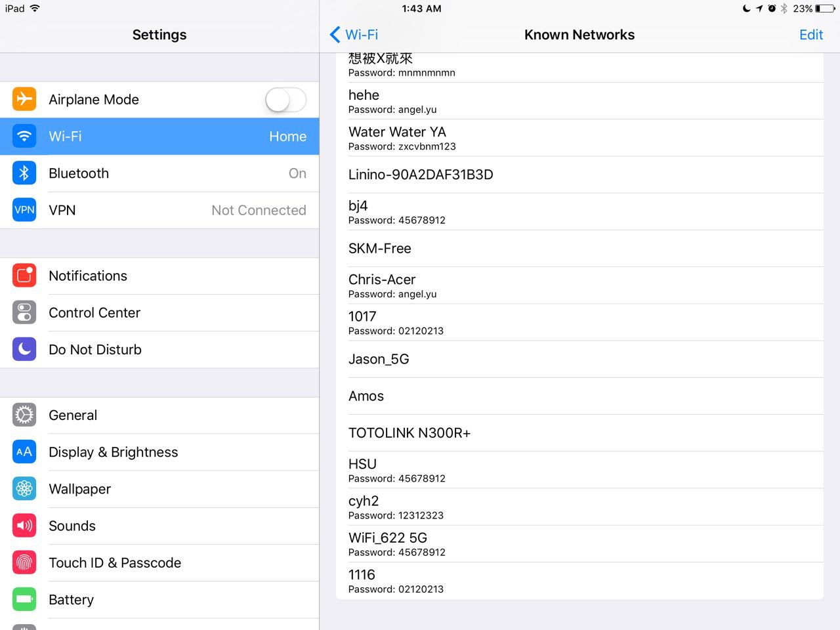
Task: Select the TOTOLINK N300R+ network
Action: click(409, 433)
